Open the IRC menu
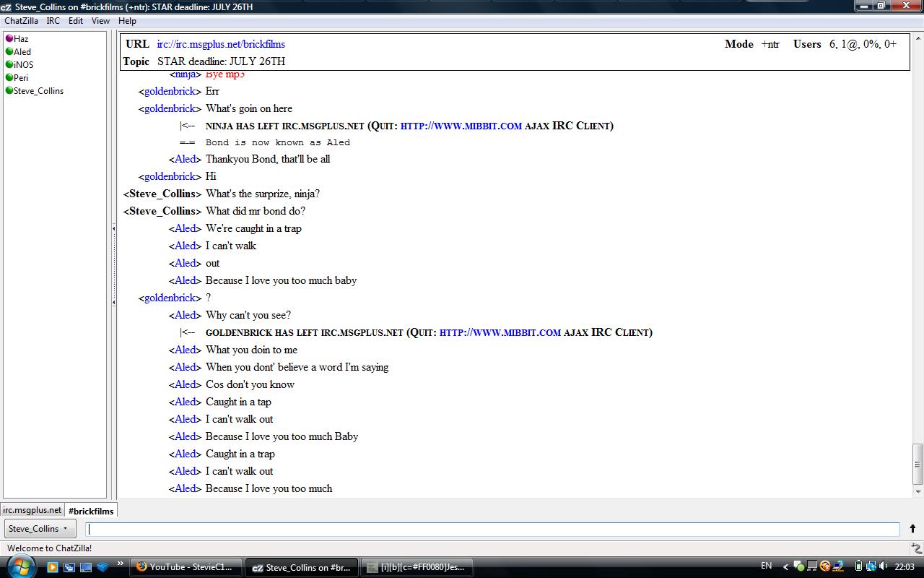924x578 pixels. pyautogui.click(x=53, y=21)
